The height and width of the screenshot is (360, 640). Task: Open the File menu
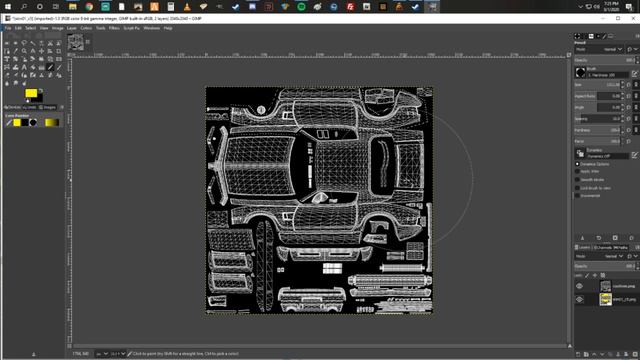[x=8, y=28]
